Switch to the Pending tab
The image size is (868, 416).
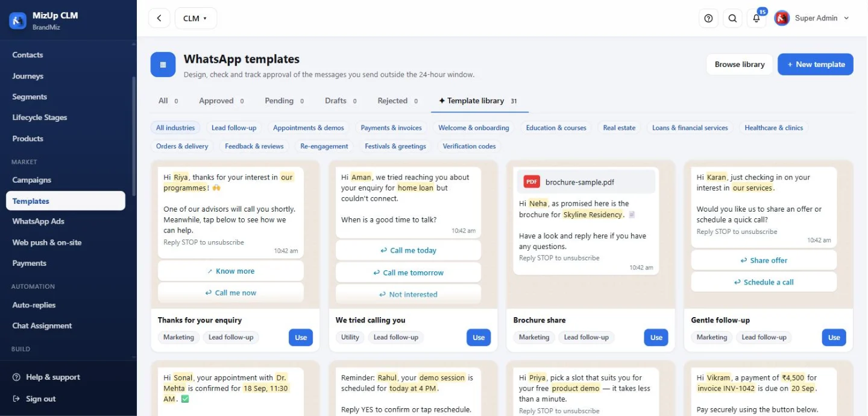284,101
